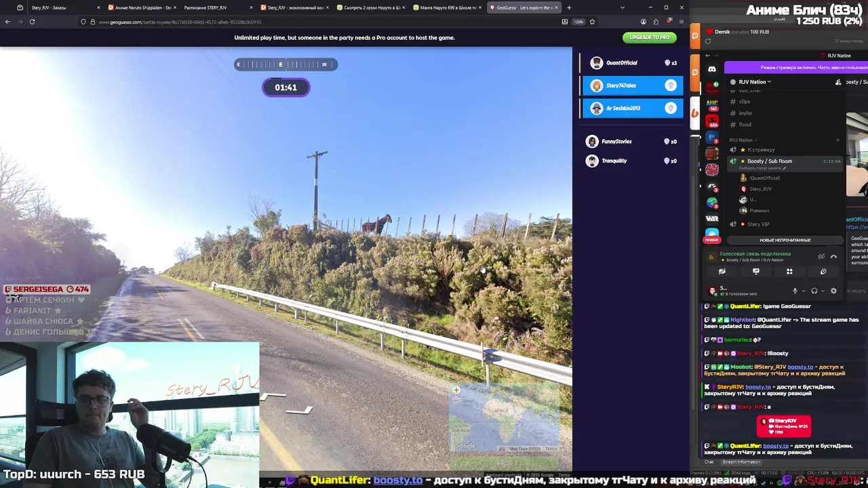Click the pin icon beside Stery747alex
This screenshot has width=868, height=488.
point(670,85)
